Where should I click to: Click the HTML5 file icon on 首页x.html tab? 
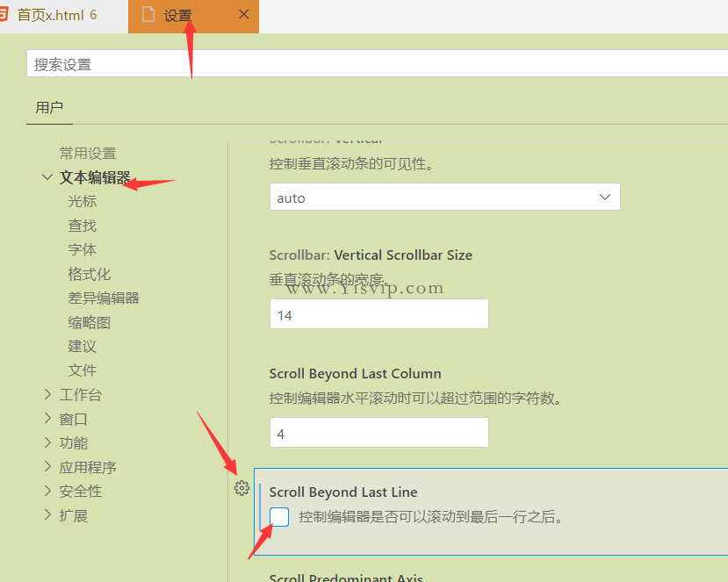4,14
